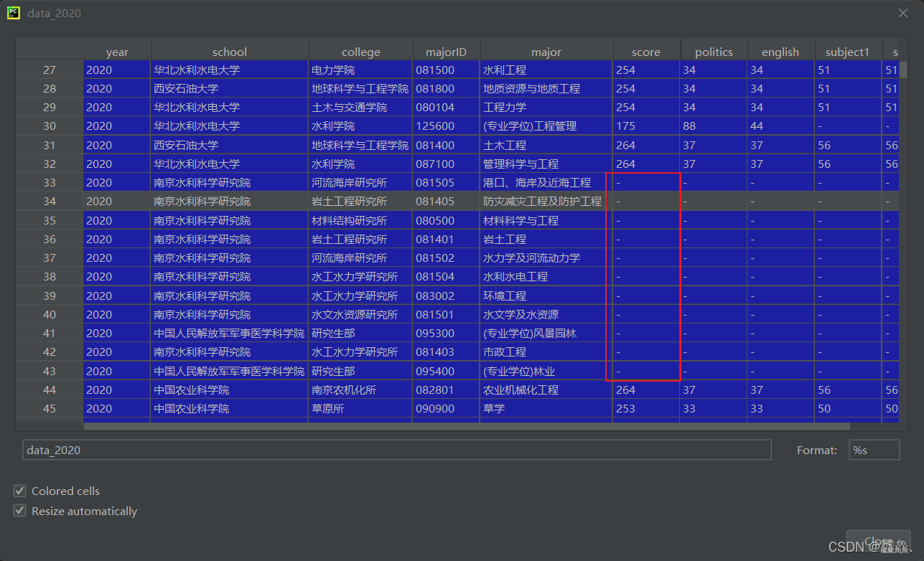Click college cell 电力学院
This screenshot has width=924, height=561.
click(361, 70)
